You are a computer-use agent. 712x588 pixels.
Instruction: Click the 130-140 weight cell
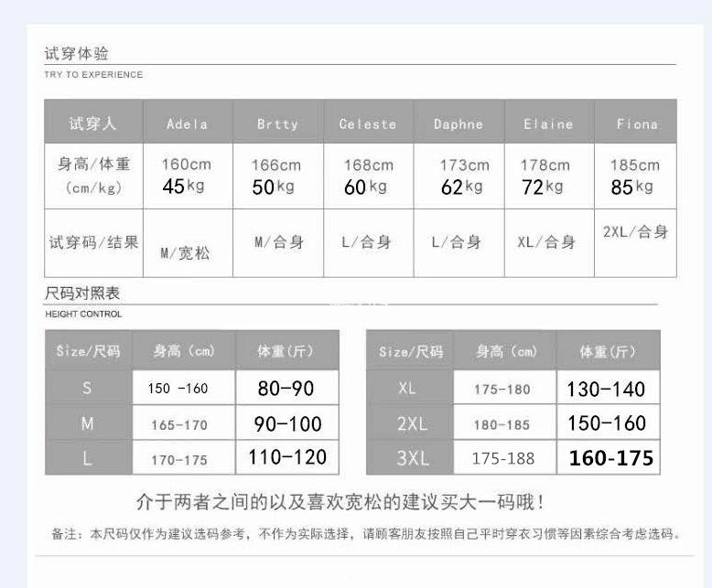point(609,388)
